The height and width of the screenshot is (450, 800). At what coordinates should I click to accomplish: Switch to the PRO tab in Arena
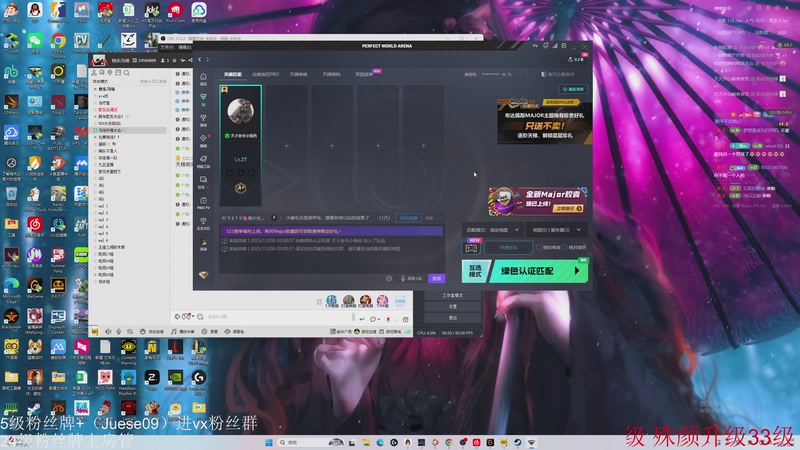(266, 74)
